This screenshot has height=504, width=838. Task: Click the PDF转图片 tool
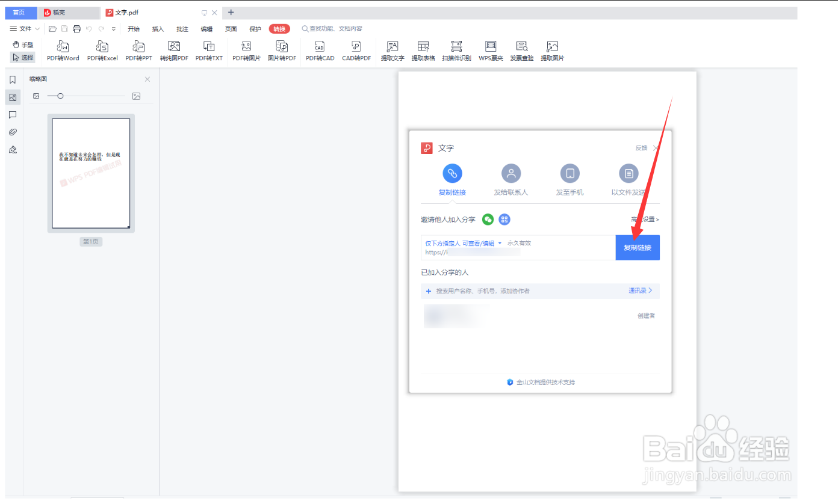point(246,51)
